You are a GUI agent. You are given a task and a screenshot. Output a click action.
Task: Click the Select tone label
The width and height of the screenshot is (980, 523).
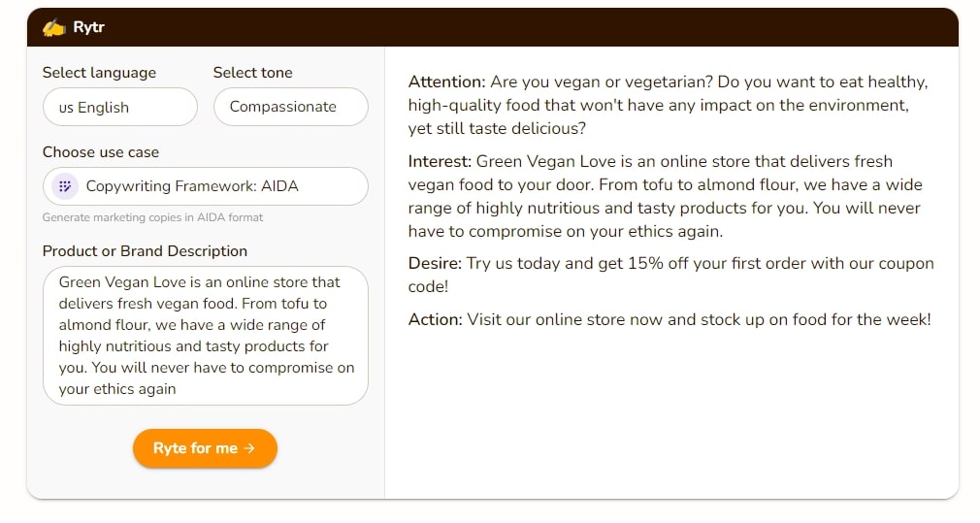(252, 73)
